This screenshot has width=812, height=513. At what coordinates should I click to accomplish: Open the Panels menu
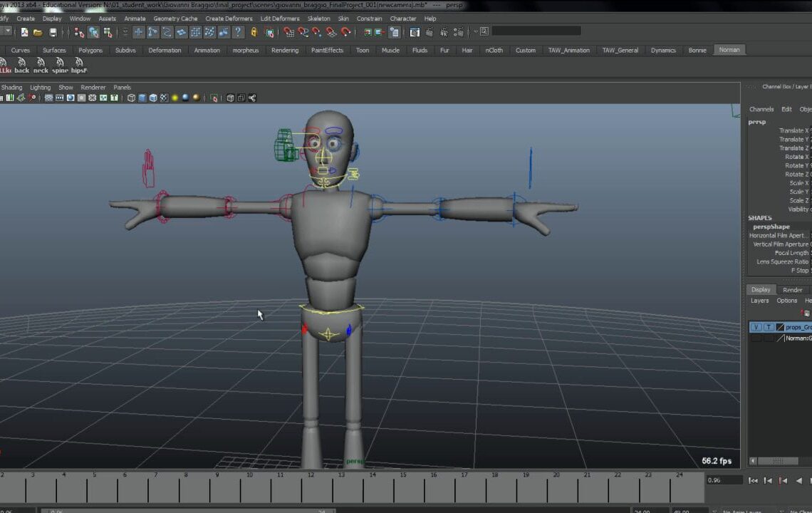(x=122, y=87)
